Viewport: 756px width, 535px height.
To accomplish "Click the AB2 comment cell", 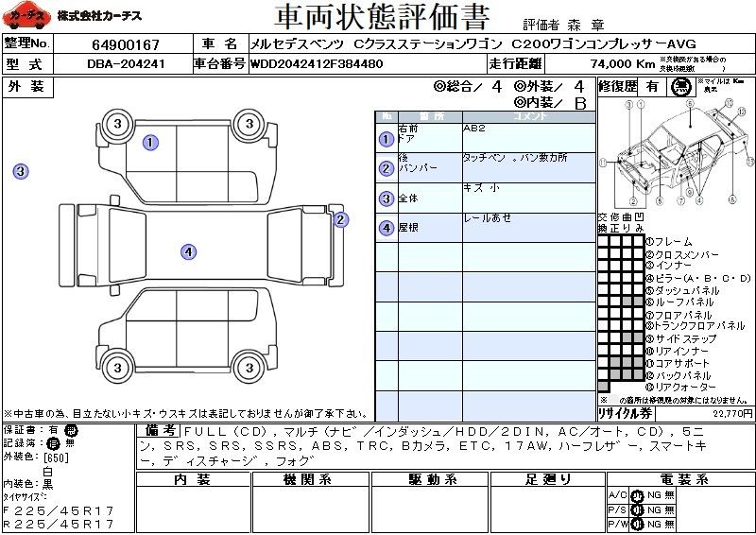I will pos(529,138).
